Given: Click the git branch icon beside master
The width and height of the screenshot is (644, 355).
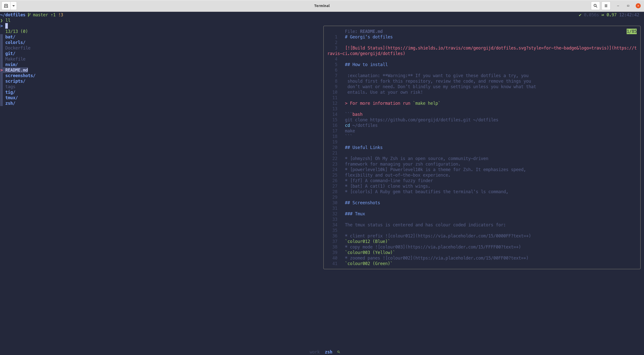Looking at the screenshot, I should pyautogui.click(x=29, y=15).
